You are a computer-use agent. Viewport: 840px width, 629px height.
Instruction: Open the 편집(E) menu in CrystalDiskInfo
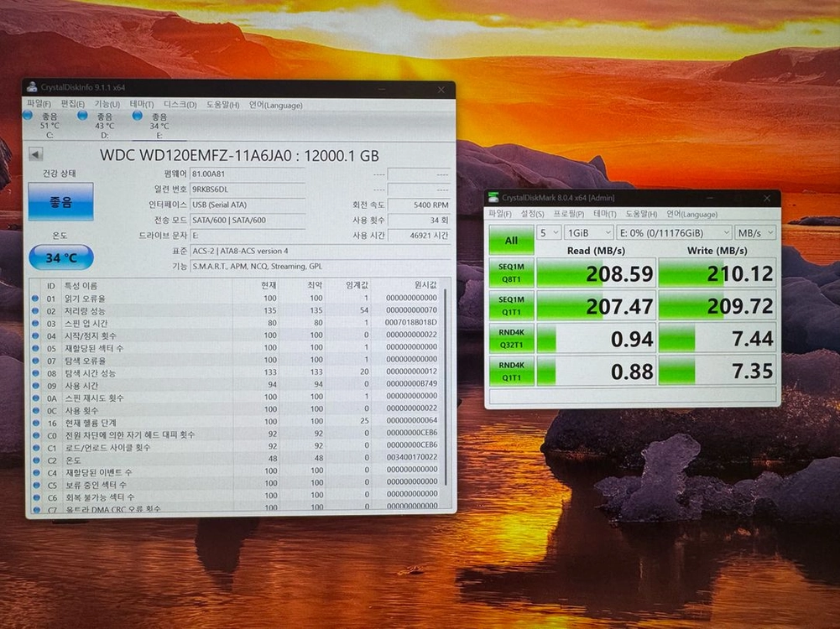click(x=72, y=104)
